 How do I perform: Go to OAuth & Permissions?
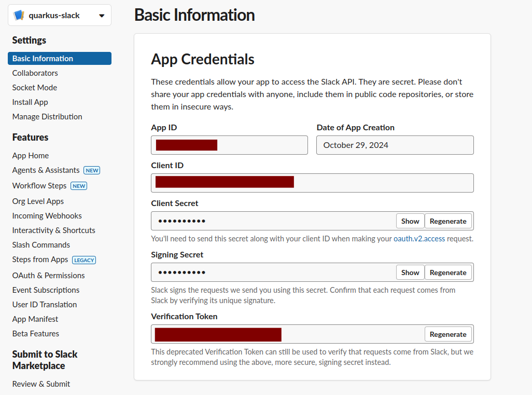point(49,276)
